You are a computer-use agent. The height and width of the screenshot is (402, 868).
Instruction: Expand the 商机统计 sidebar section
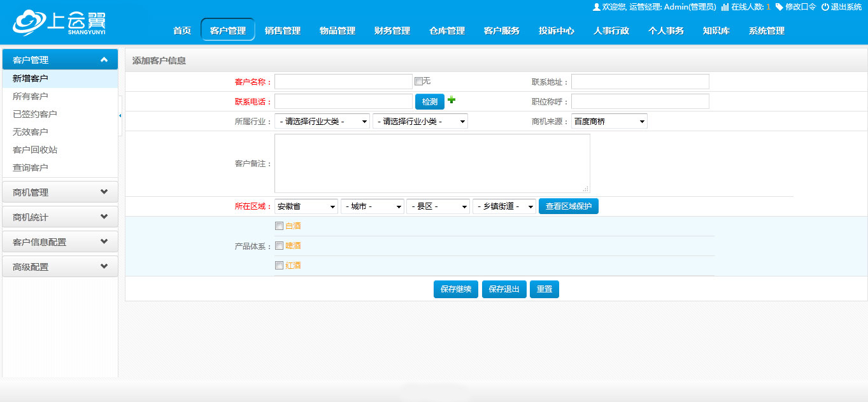coord(60,217)
